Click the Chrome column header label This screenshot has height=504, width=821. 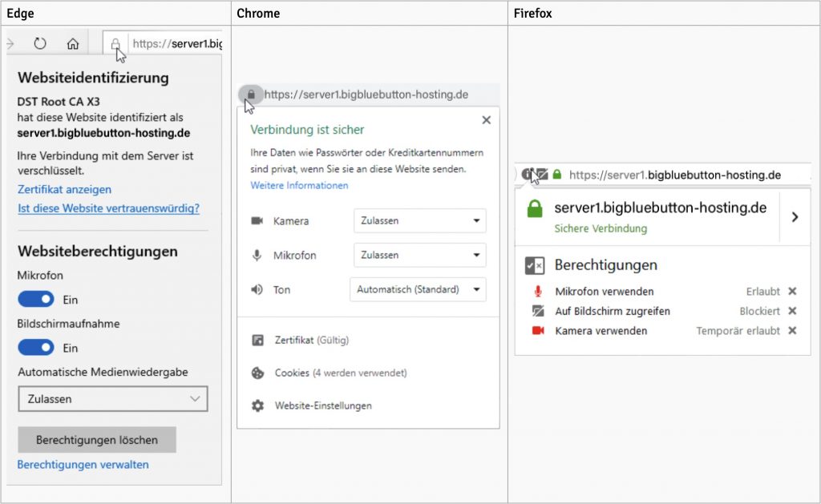pos(258,13)
